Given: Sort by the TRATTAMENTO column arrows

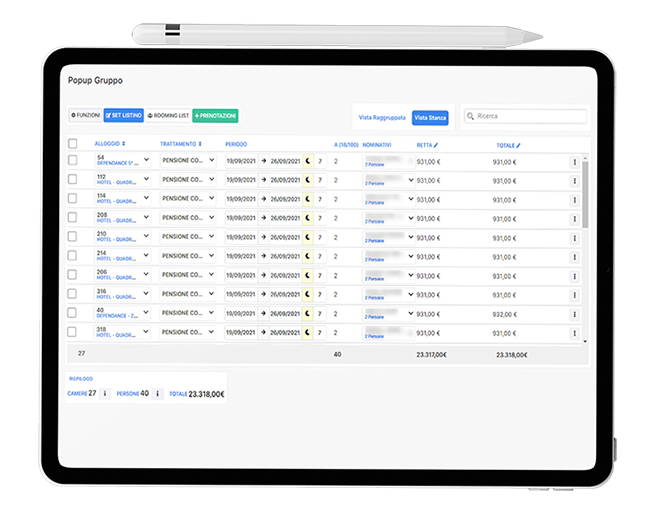Looking at the screenshot, I should point(200,144).
